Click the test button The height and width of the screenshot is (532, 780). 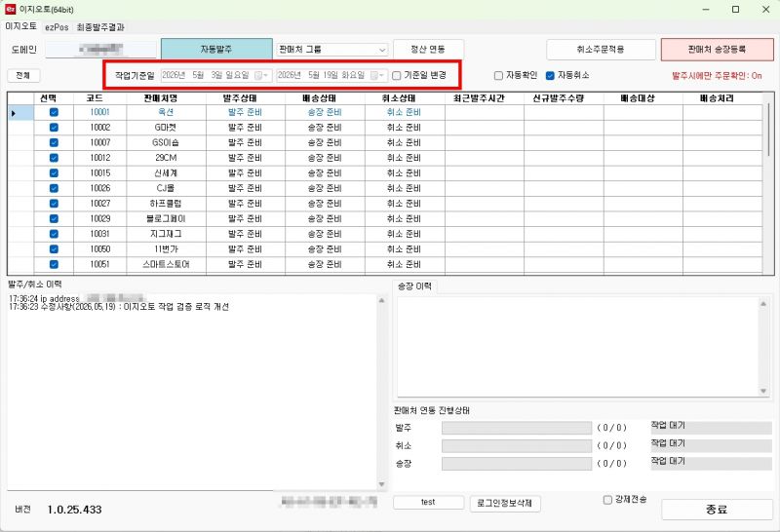tap(428, 502)
